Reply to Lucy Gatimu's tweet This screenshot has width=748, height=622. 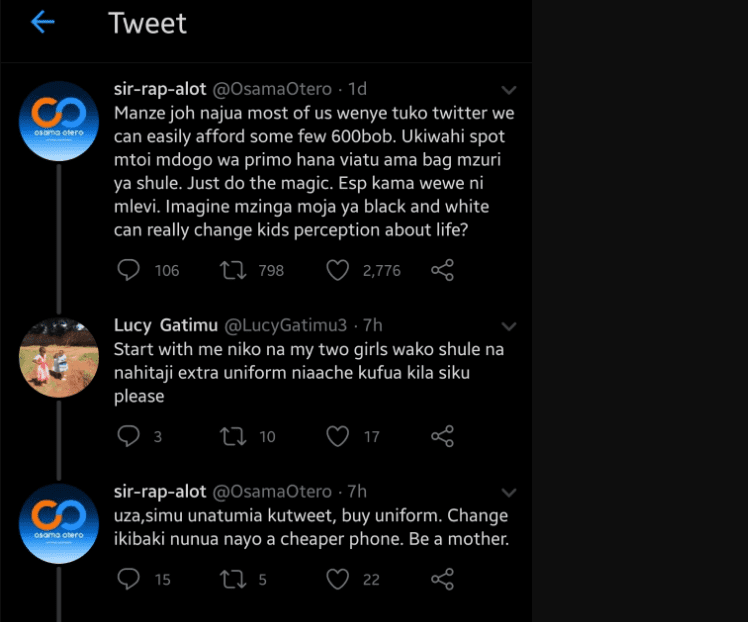pyautogui.click(x=129, y=436)
